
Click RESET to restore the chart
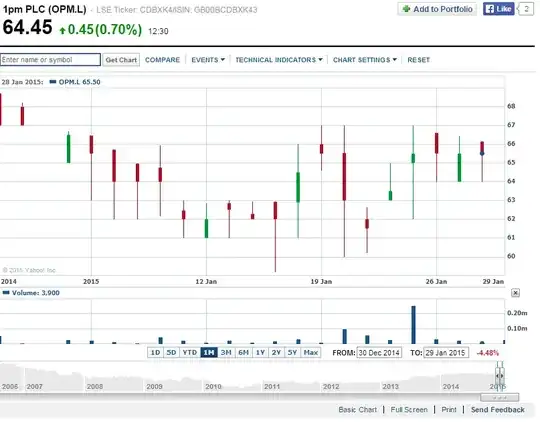(x=418, y=60)
